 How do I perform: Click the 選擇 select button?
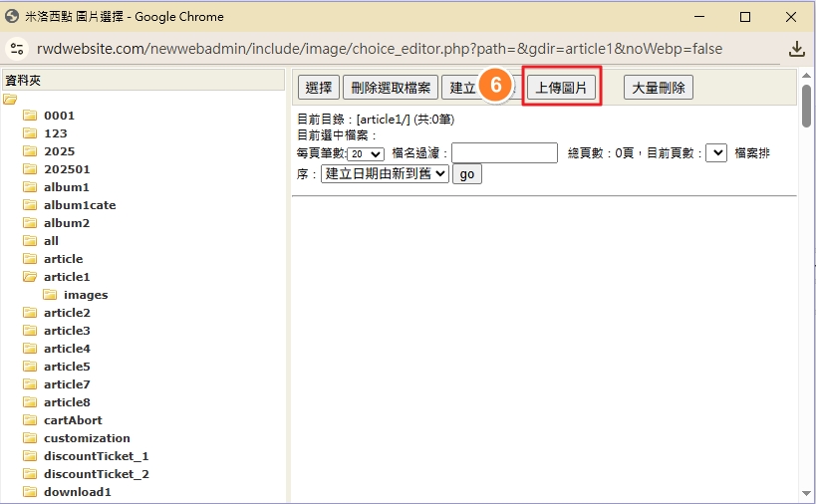click(x=318, y=88)
